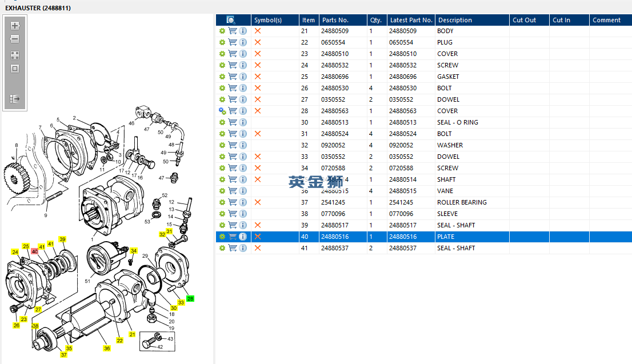632x364 pixels.
Task: Zoom out of the parts diagram
Action: [x=15, y=39]
